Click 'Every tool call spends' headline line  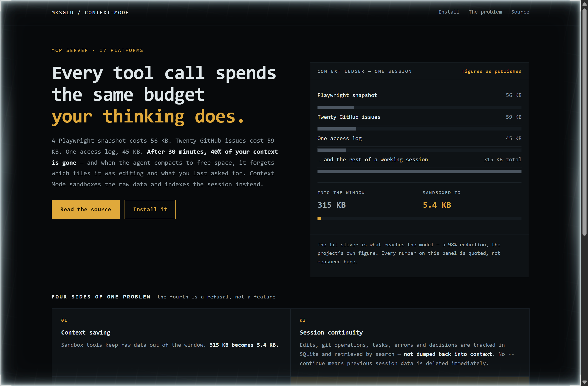[164, 73]
